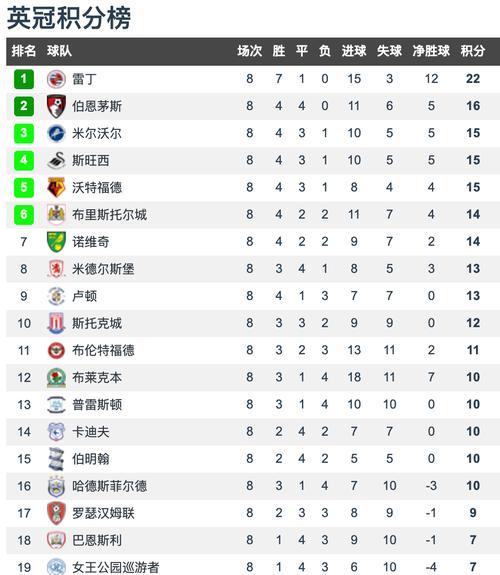
Task: Open the 哈德斯菲尔德 team name link
Action: point(109,486)
